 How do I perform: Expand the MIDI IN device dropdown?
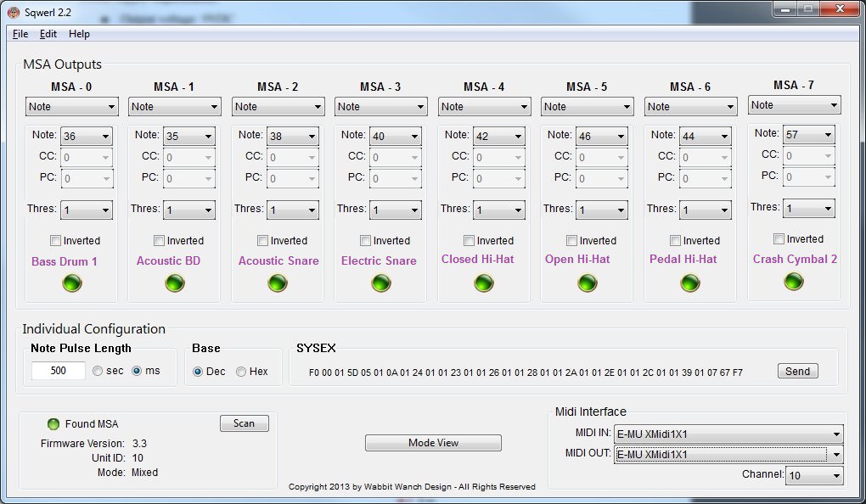point(728,434)
